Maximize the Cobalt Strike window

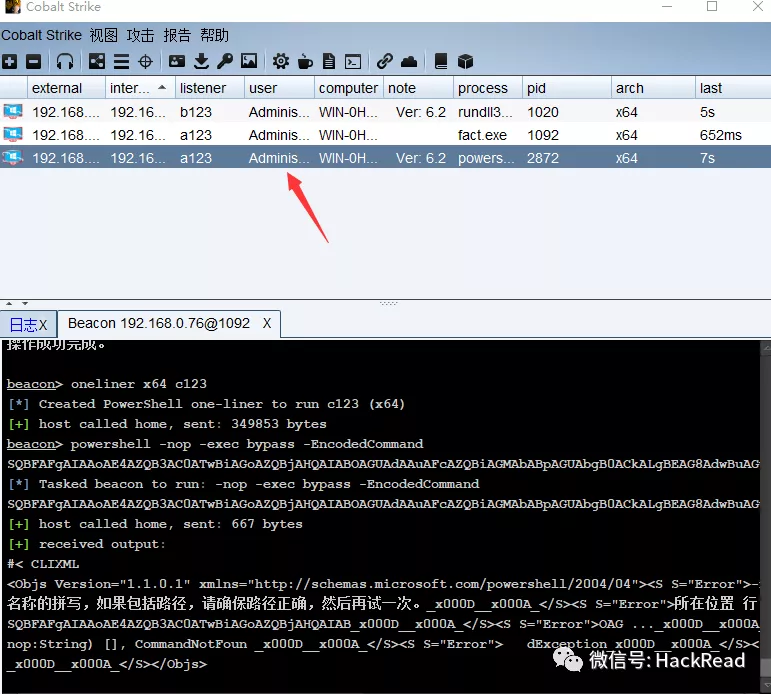click(x=712, y=6)
